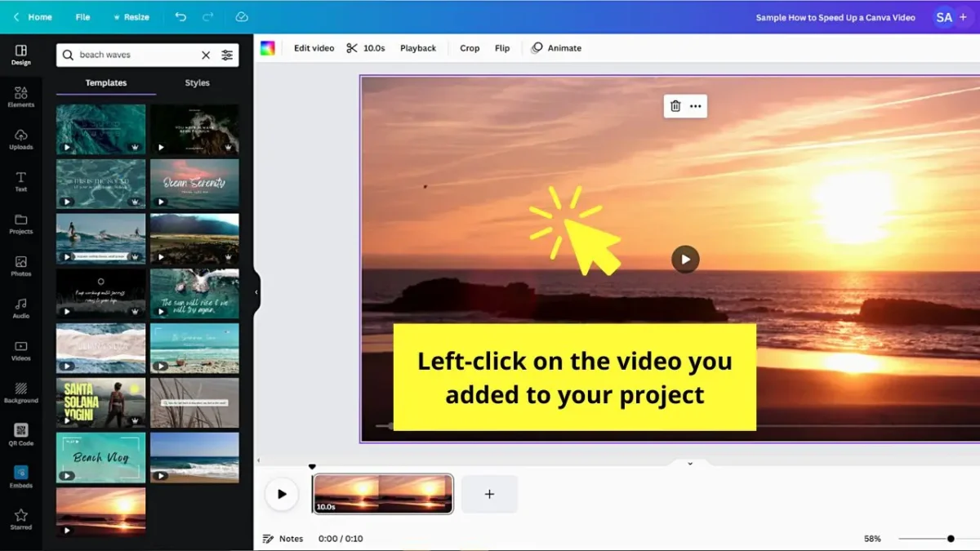Open the Background sidebar panel
980x551 pixels.
coord(21,393)
